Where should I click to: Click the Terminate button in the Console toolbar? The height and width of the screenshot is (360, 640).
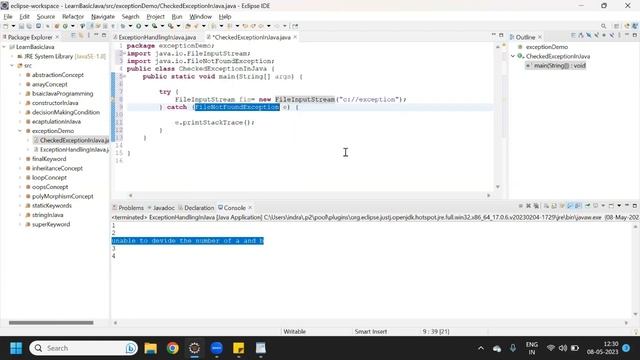[521, 206]
